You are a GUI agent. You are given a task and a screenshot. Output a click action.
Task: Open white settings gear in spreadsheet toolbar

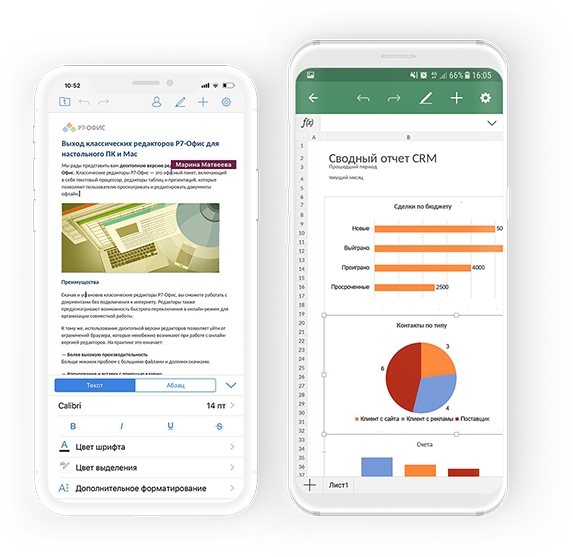pyautogui.click(x=485, y=98)
